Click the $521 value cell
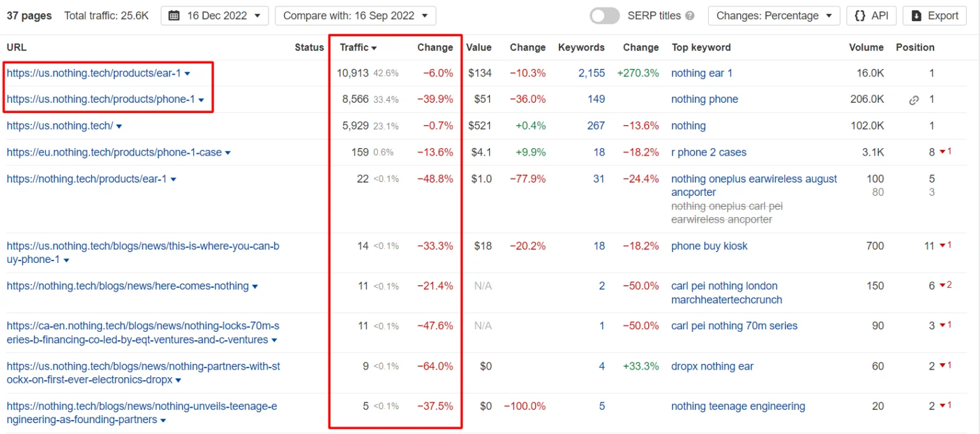Screen dimensions: 980x434 480,126
